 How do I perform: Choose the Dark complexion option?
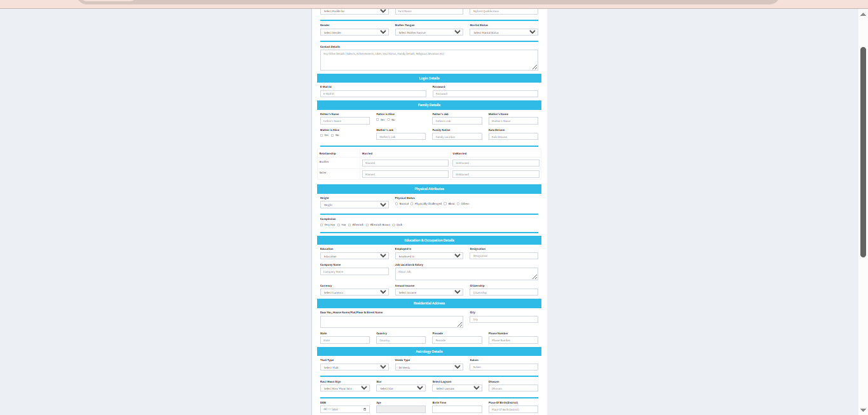pyautogui.click(x=394, y=225)
